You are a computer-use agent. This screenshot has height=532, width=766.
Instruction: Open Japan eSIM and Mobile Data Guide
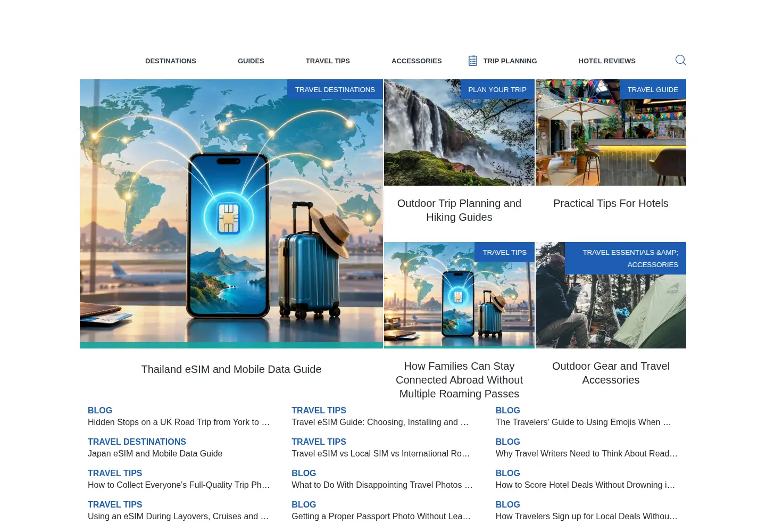click(x=155, y=453)
